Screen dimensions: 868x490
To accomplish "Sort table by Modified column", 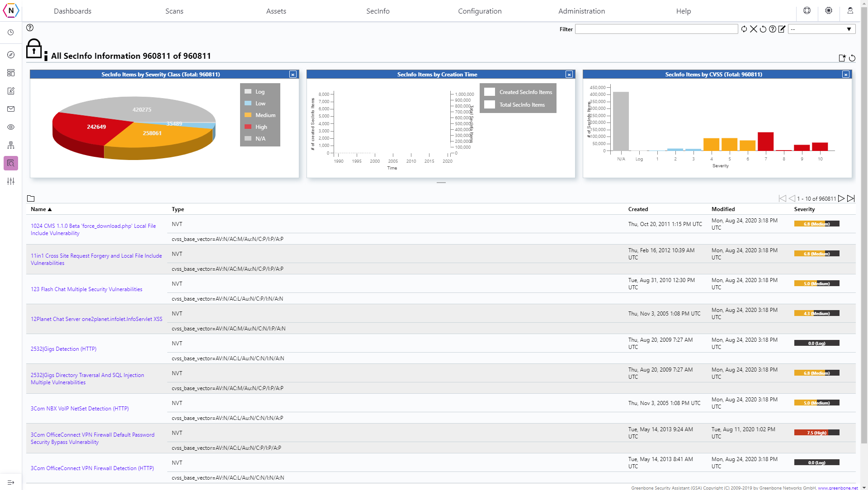I will pyautogui.click(x=723, y=209).
